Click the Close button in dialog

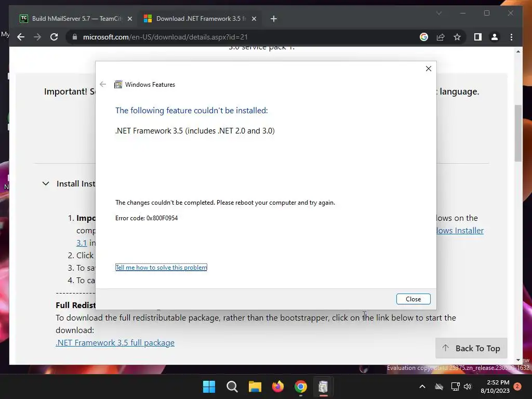[413, 299]
